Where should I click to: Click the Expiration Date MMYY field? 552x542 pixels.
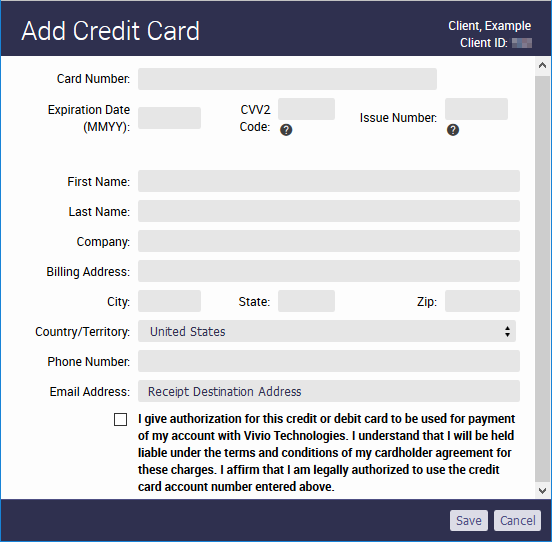click(169, 118)
